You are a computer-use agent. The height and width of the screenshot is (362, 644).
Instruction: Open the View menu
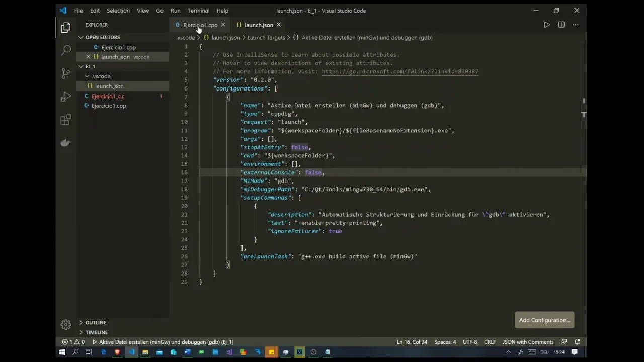[x=143, y=11]
